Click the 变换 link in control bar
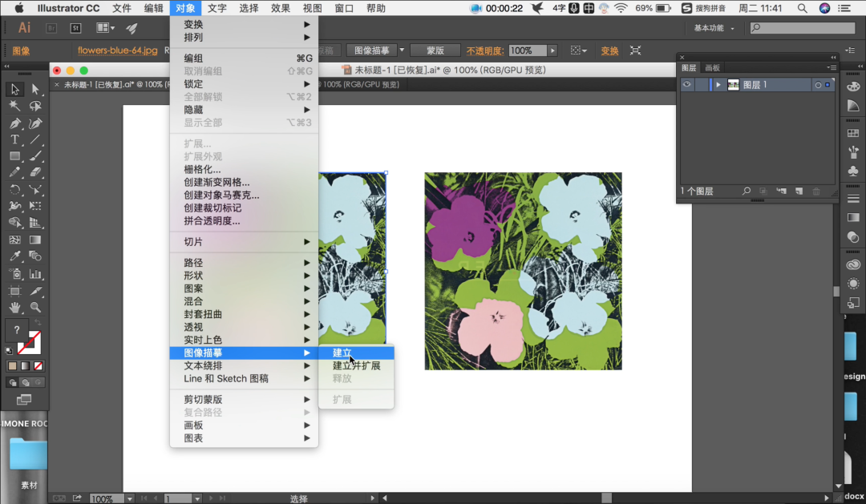 609,50
